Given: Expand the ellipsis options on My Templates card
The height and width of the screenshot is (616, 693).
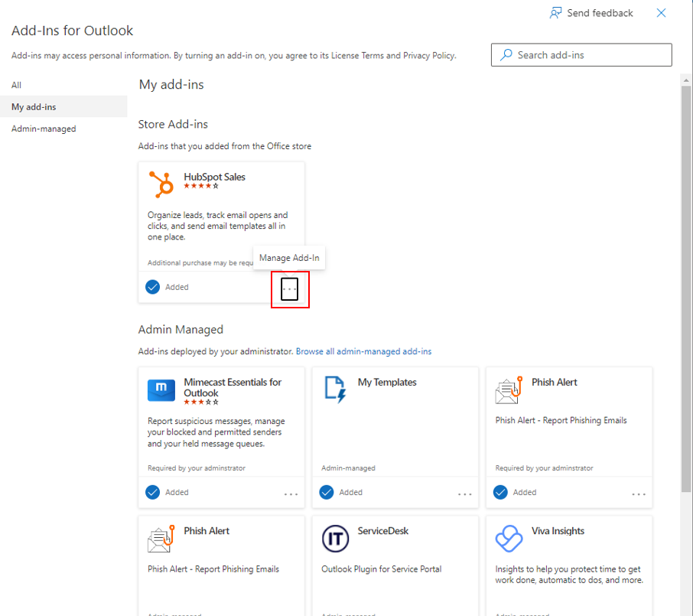Looking at the screenshot, I should click(465, 494).
